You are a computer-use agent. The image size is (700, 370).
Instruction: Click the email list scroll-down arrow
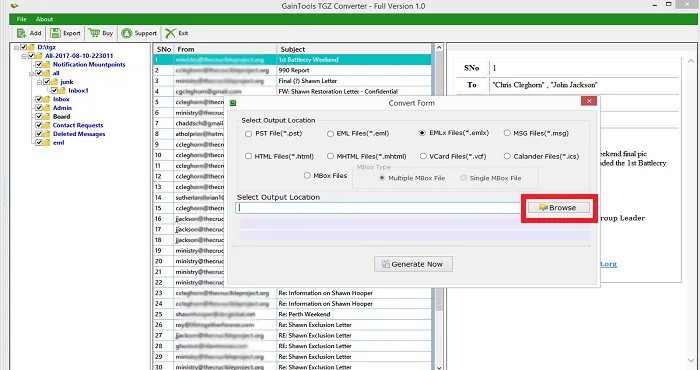pos(439,367)
